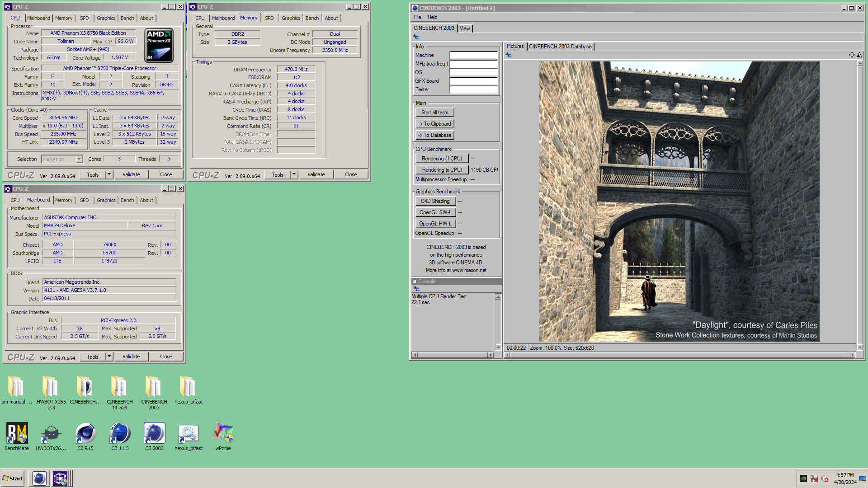The width and height of the screenshot is (868, 488).
Task: Select the HWBOTx26... desktop shortcut
Action: click(51, 437)
